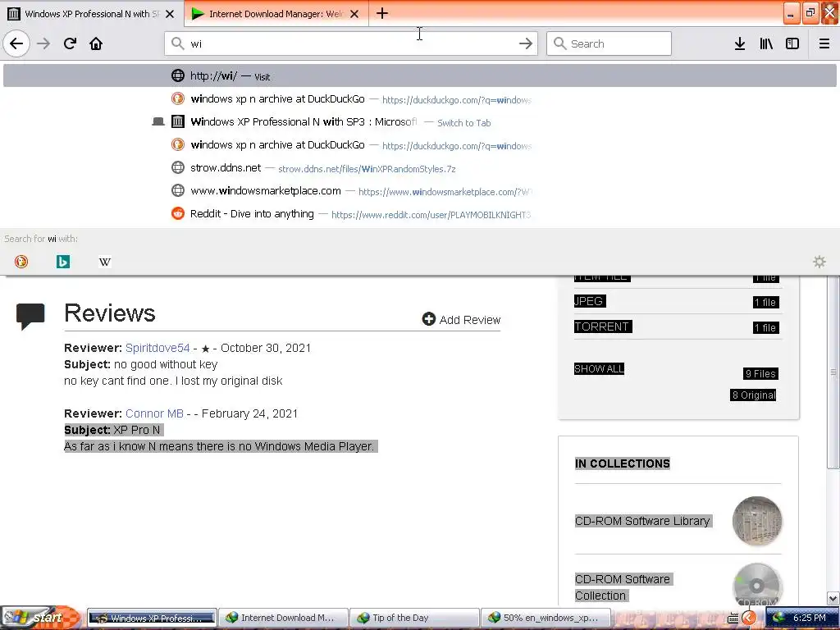Image resolution: width=840 pixels, height=630 pixels.
Task: Reload the current page
Action: pyautogui.click(x=70, y=43)
